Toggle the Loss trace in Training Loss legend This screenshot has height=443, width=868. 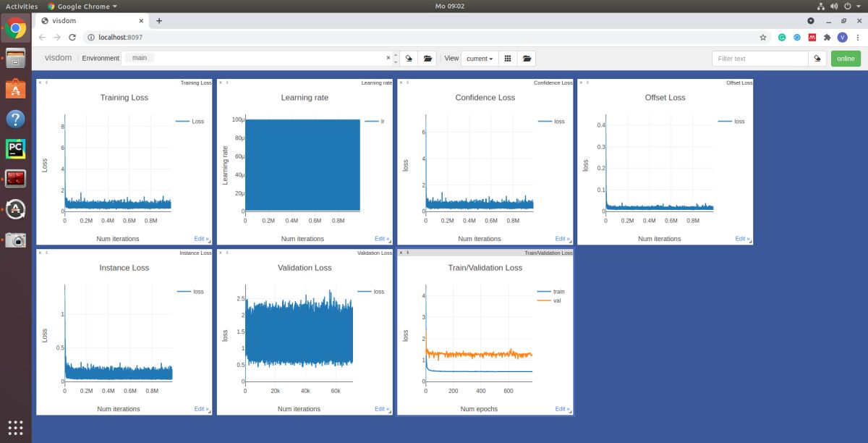click(190, 122)
